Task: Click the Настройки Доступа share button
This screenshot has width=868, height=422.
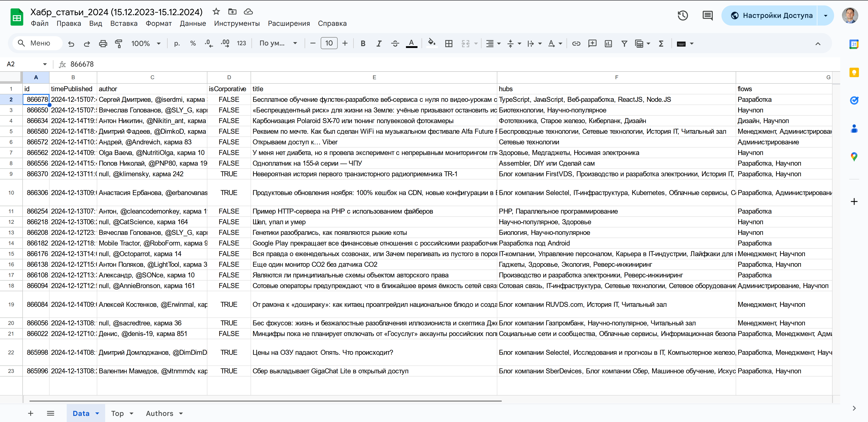Action: 772,16
